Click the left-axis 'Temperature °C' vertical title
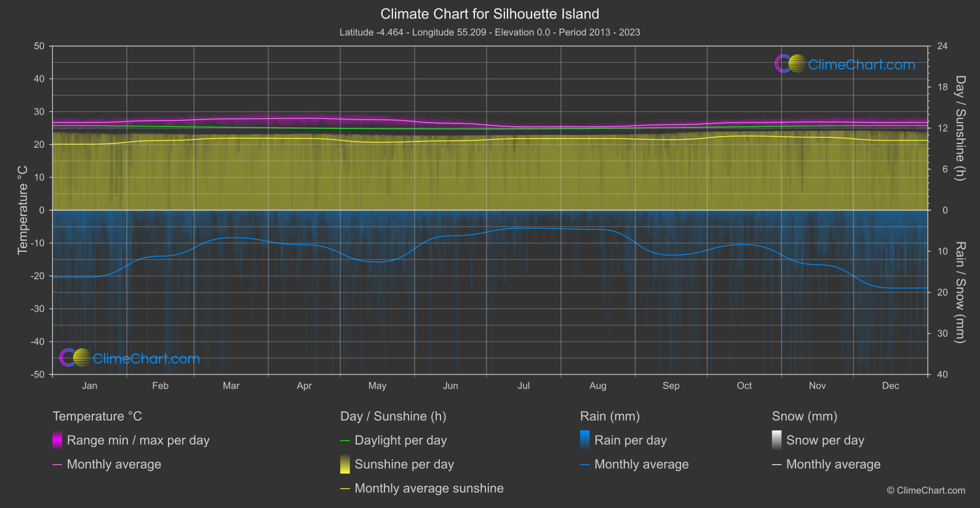 click(x=23, y=210)
